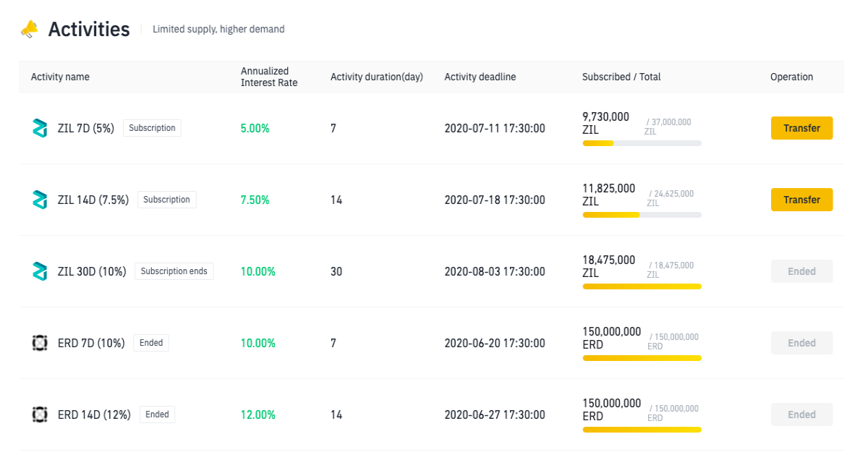868x455 pixels.
Task: Click the 11,825,000 ZIL subscribed amount
Action: [x=609, y=194]
